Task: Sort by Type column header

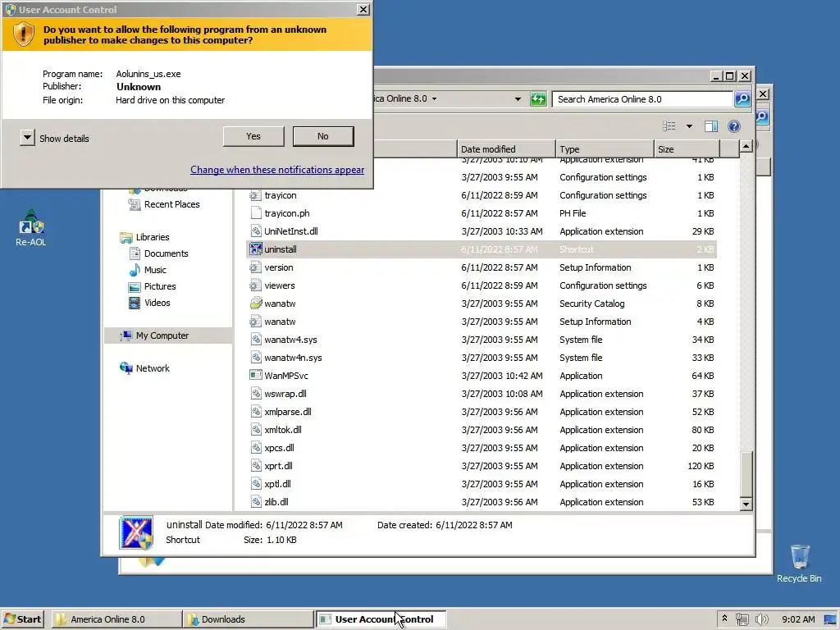Action: point(605,149)
